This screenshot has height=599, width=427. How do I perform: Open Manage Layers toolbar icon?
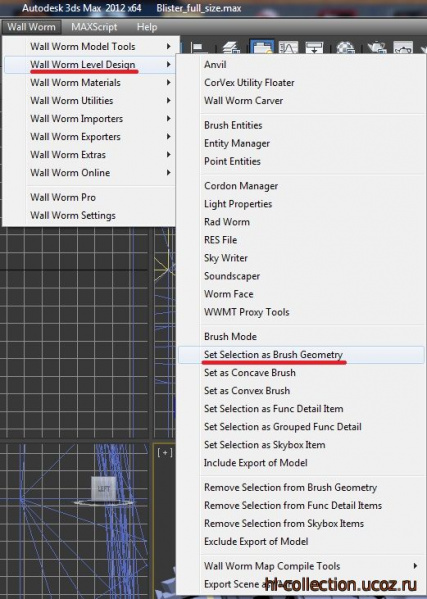pos(231,48)
